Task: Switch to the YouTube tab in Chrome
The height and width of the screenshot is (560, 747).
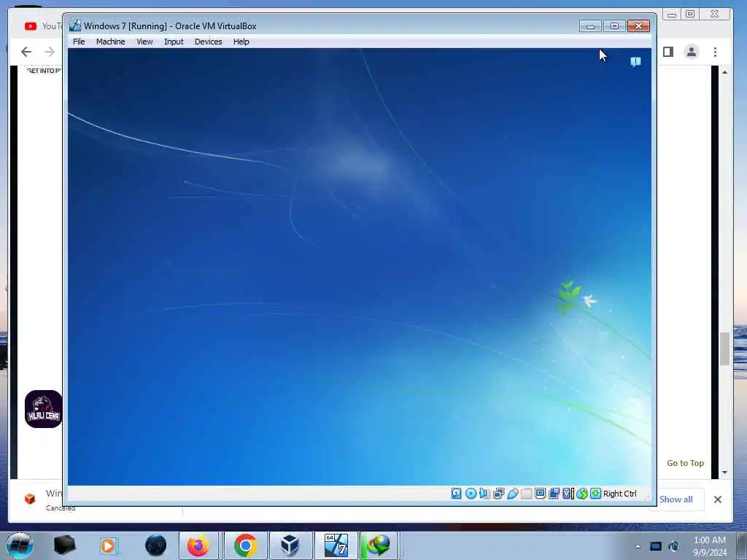Action: pos(43,26)
